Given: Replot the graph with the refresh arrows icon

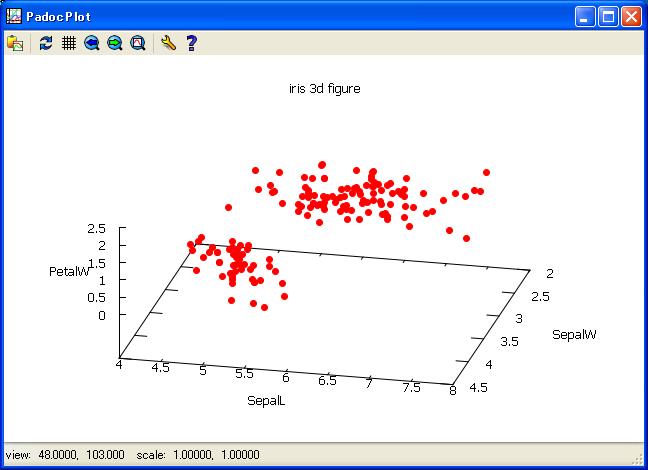Looking at the screenshot, I should tap(46, 43).
